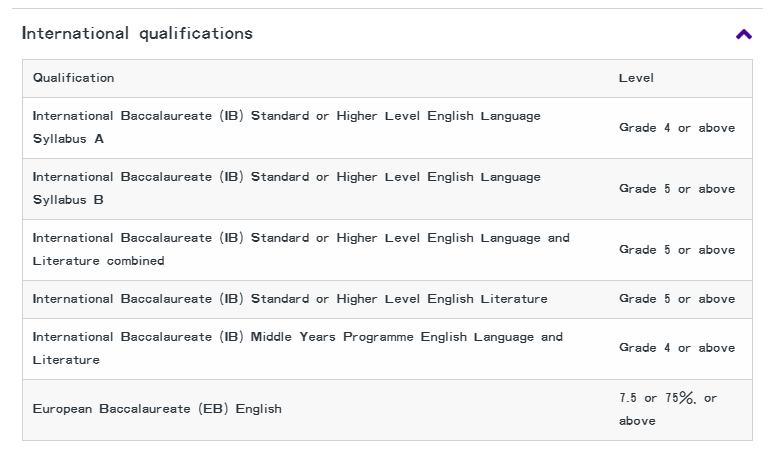Screen dimensions: 773x450
Task: Click grade level for Middle Years Programme
Action: [x=676, y=348]
